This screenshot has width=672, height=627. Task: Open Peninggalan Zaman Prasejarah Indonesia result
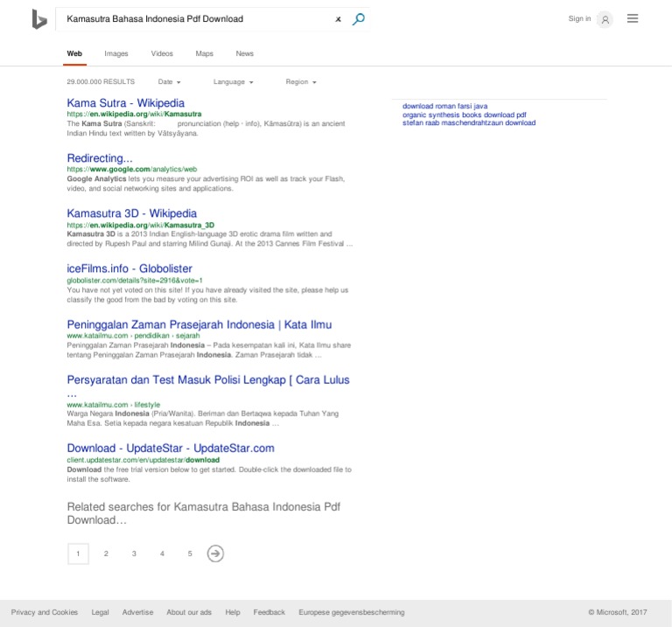[199, 324]
